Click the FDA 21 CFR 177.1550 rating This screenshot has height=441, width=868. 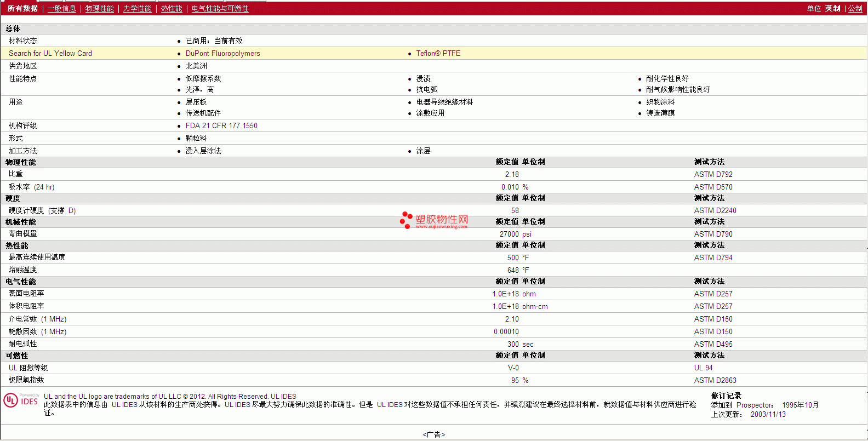pos(221,126)
